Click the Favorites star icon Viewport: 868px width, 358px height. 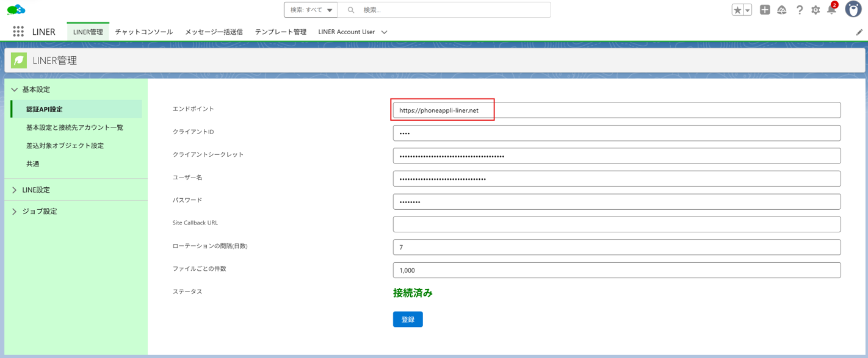coord(737,10)
